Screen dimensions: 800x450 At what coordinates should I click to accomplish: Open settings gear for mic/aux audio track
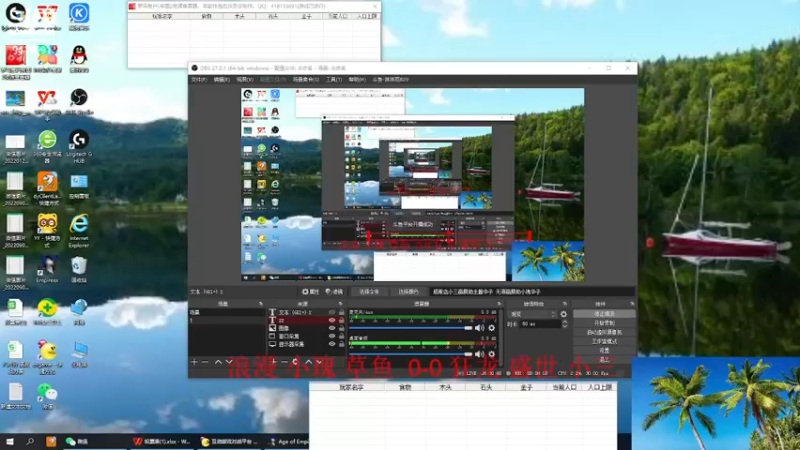click(x=491, y=328)
